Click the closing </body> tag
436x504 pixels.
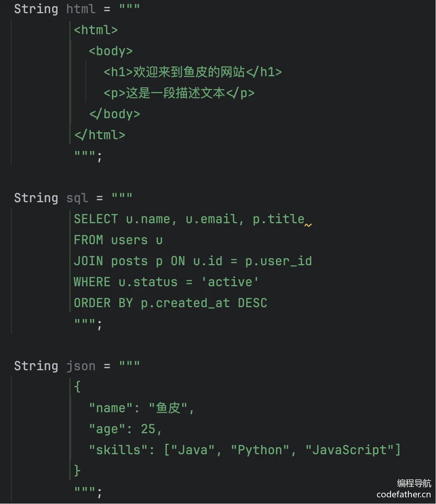pyautogui.click(x=115, y=114)
